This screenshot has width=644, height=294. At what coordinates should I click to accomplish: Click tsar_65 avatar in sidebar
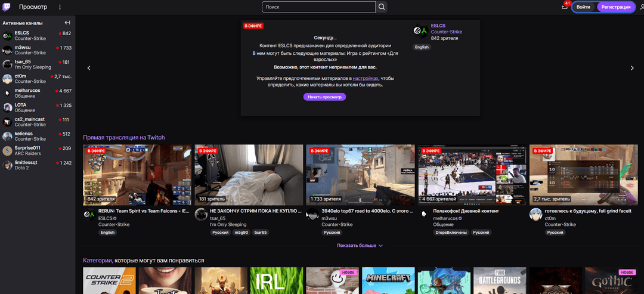click(x=7, y=64)
